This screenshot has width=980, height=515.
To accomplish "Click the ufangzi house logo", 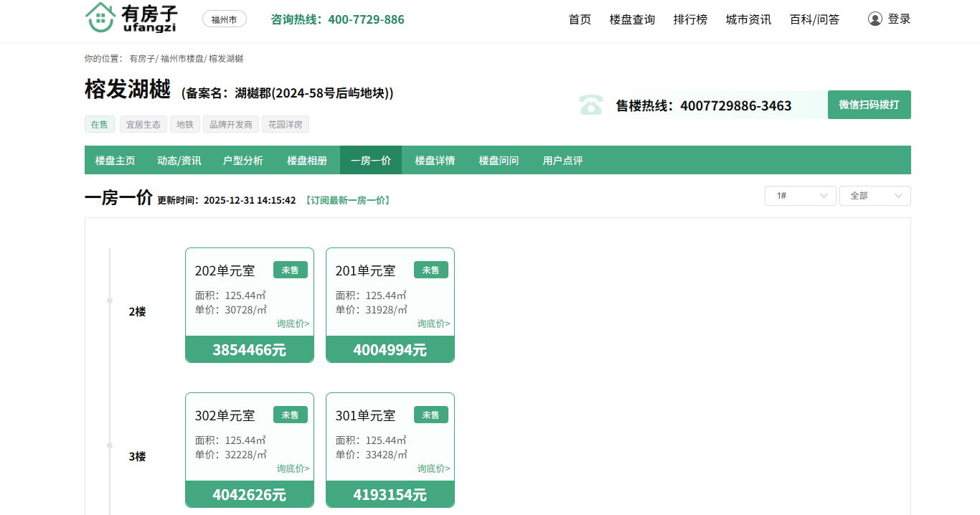I will coord(131,18).
